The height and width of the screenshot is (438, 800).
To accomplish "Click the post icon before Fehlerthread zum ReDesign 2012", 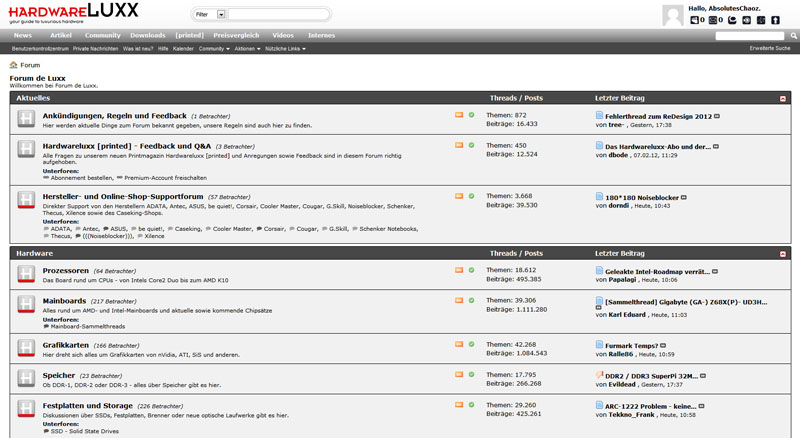I will (x=599, y=115).
